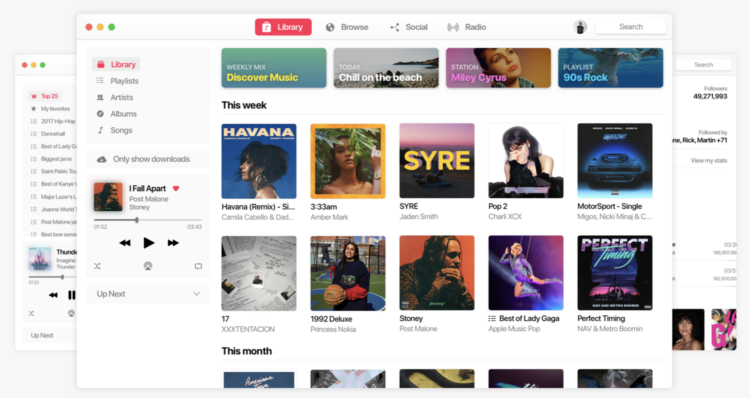The height and width of the screenshot is (398, 750).
Task: Play I Fall Apart with play button
Action: 149,243
